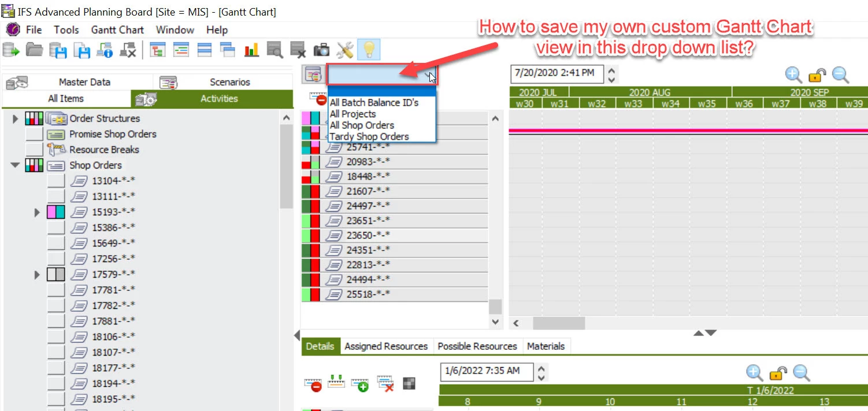This screenshot has width=868, height=411.
Task: Switch to the Scenarios tab
Action: coord(222,82)
